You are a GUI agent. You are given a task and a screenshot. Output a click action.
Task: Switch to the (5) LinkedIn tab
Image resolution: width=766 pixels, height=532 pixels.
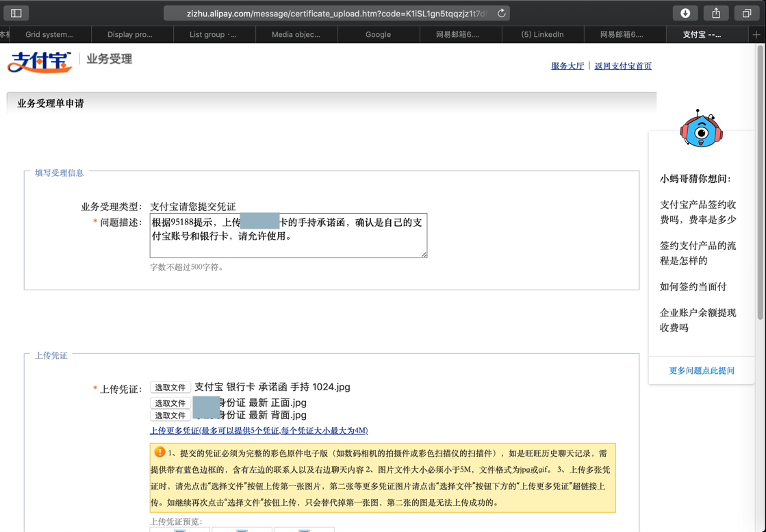pyautogui.click(x=542, y=35)
